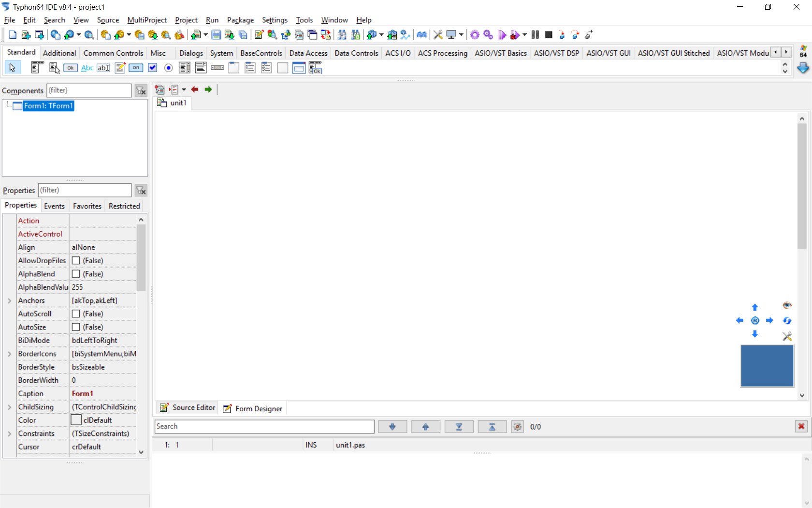Switch to the Events tab
Viewport: 812px width, 508px height.
click(x=54, y=206)
